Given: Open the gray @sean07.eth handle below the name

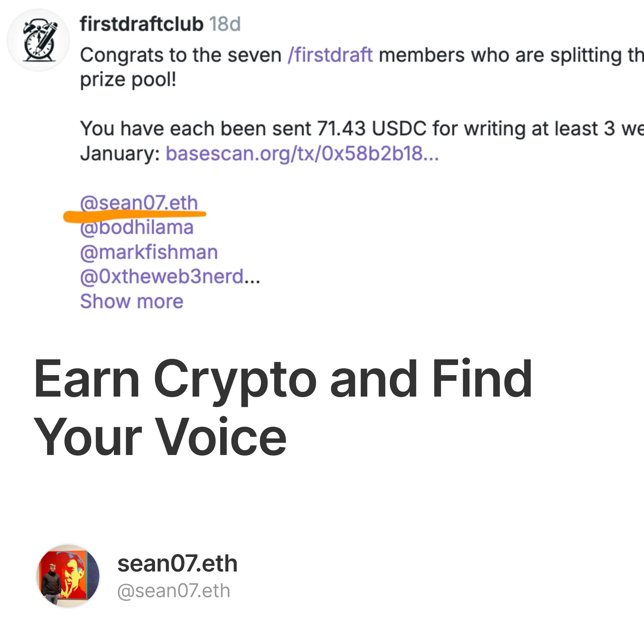Looking at the screenshot, I should pos(174,591).
